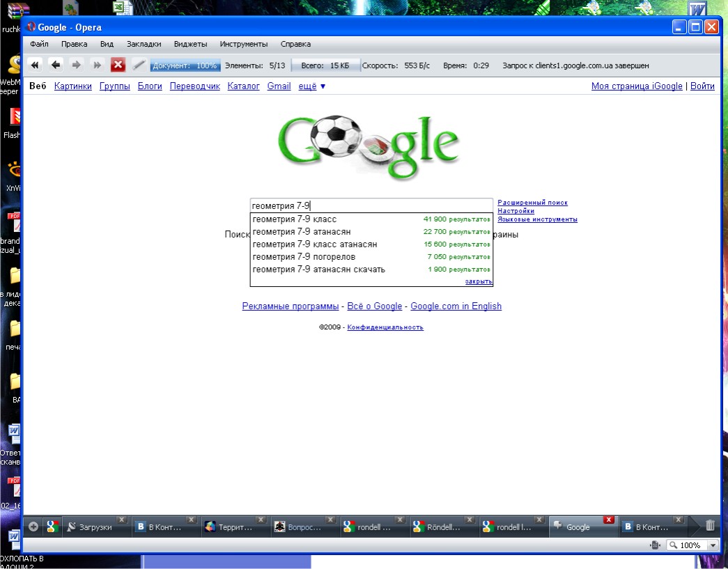The image size is (728, 569).
Task: Click the Документ 100% progress bar
Action: coord(185,65)
